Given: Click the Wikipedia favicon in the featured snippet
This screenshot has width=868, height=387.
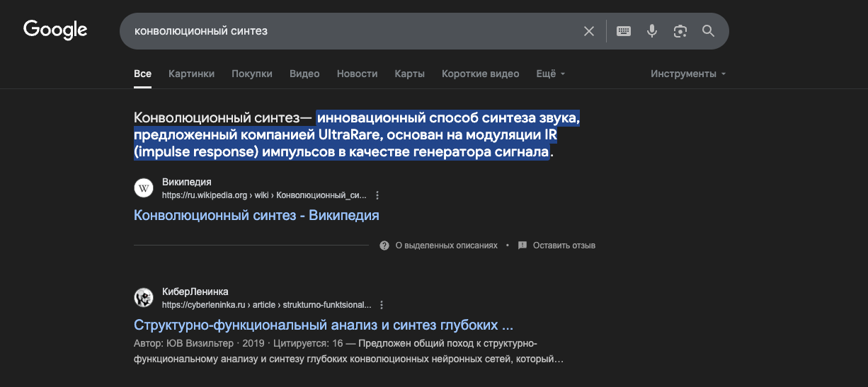Looking at the screenshot, I should [x=144, y=188].
